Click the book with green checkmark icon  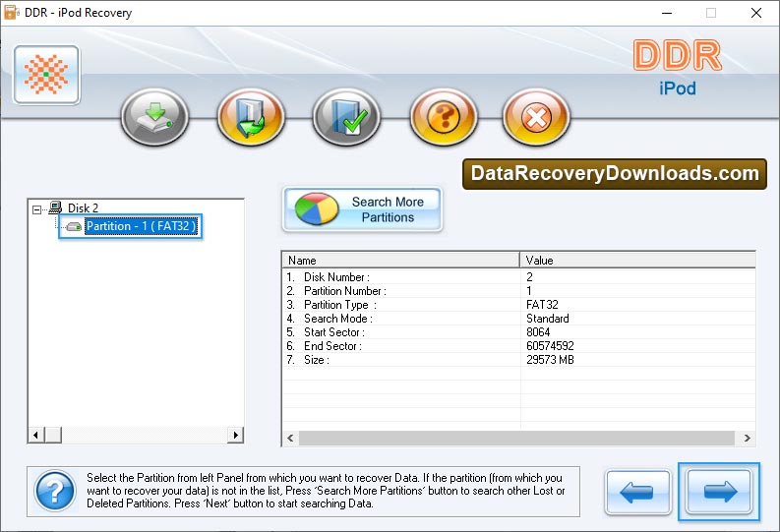pos(347,117)
